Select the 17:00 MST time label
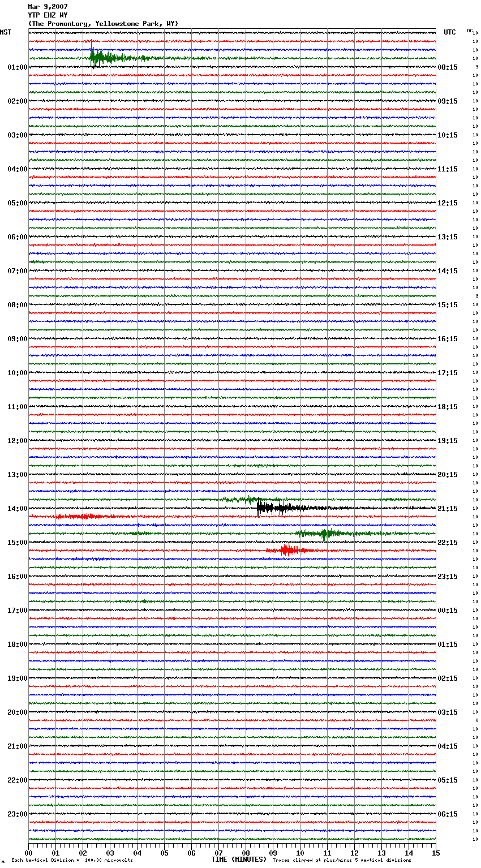 click(x=18, y=611)
